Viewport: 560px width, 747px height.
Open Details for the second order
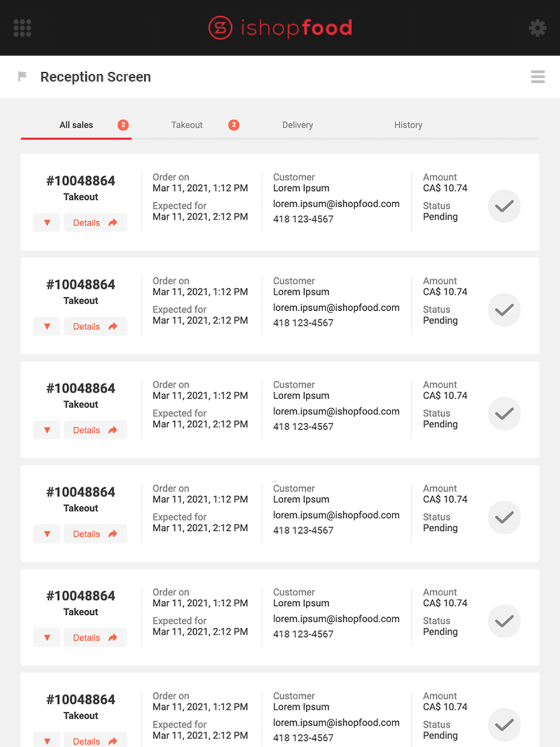(95, 326)
